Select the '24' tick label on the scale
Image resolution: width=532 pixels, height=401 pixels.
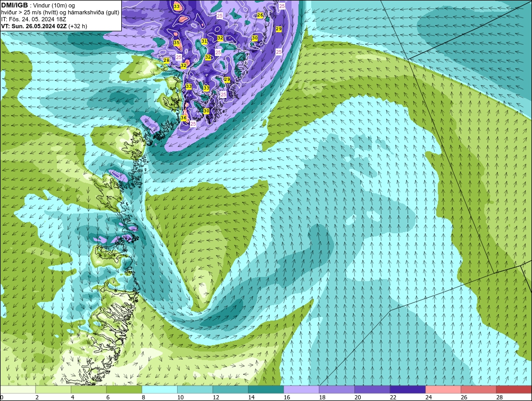click(428, 397)
